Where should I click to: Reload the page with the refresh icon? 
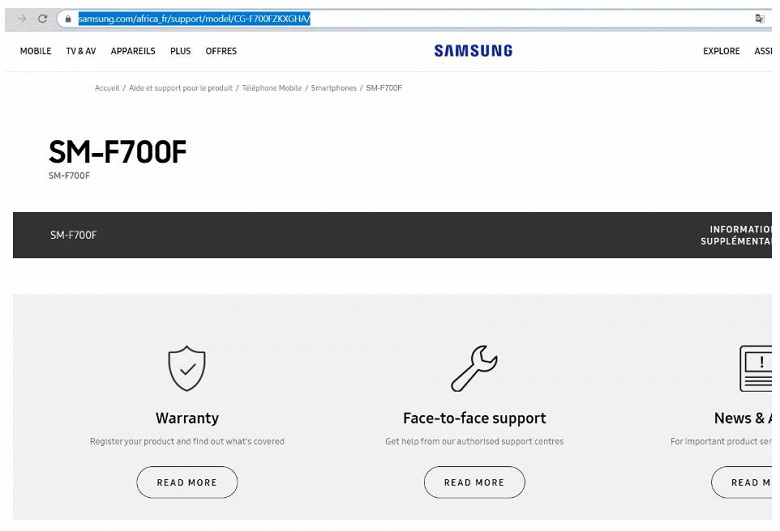click(43, 19)
